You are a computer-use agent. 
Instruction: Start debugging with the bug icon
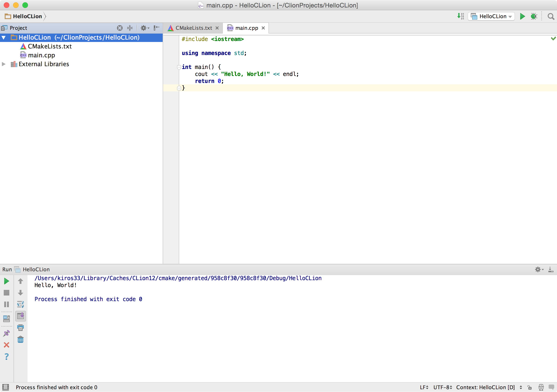point(534,16)
